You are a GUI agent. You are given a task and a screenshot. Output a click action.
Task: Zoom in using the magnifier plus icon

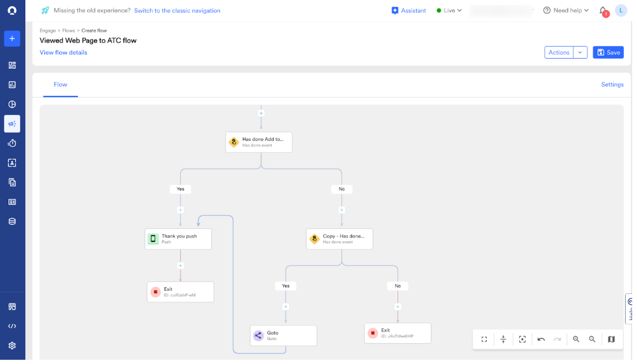tap(576, 339)
